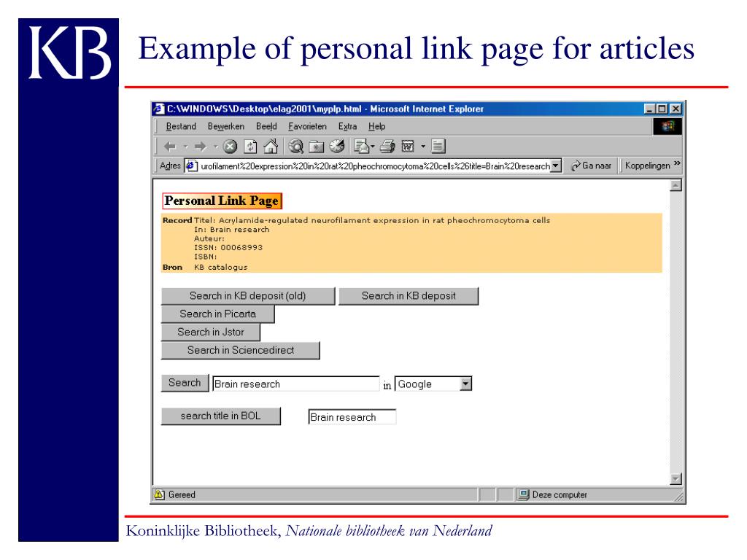Click the Gereed status text

[182, 495]
